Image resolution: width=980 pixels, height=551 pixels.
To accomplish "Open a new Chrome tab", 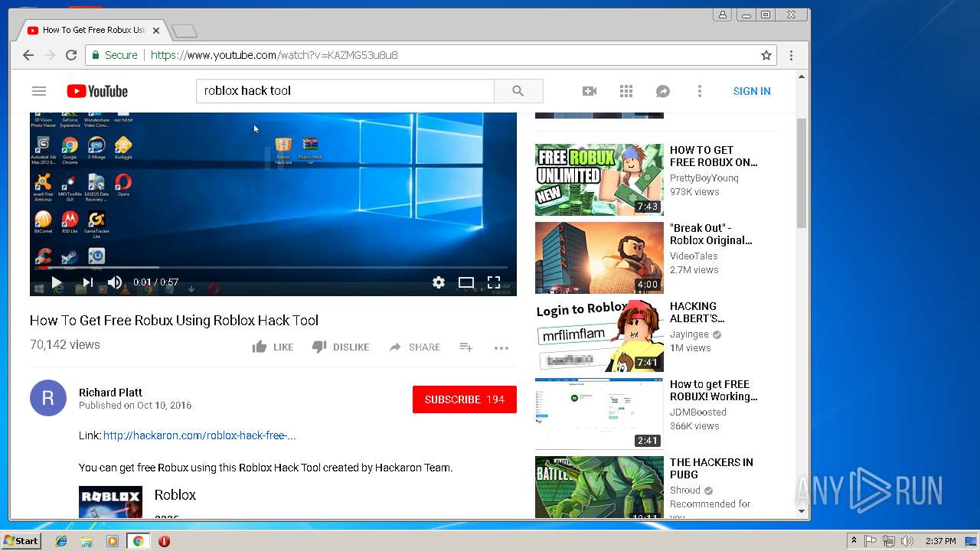I will (185, 31).
